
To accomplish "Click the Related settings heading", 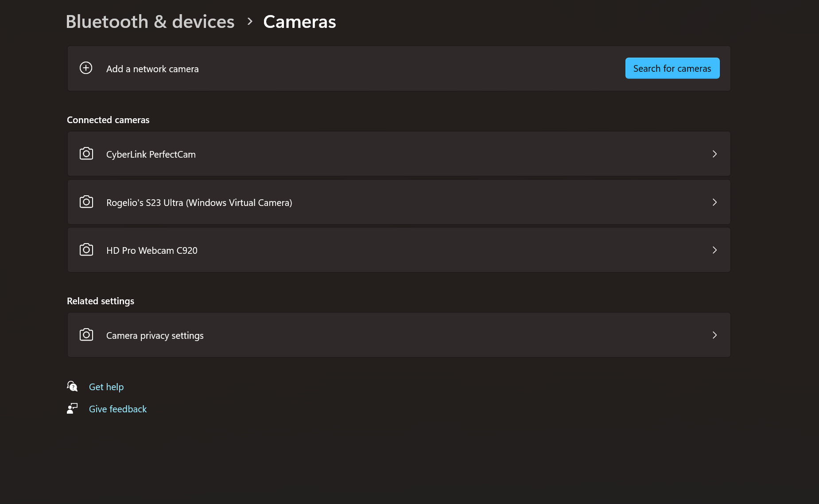I will [101, 301].
